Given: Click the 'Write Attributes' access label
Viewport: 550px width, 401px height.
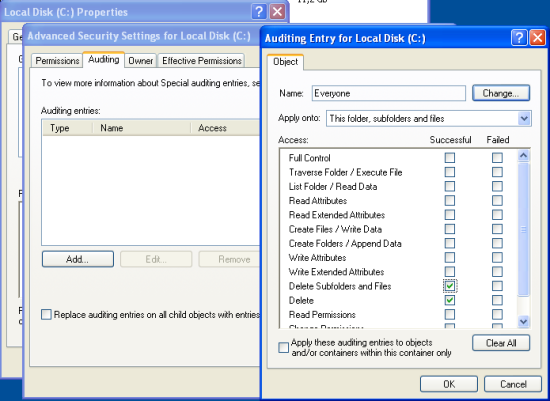Looking at the screenshot, I should tap(317, 258).
